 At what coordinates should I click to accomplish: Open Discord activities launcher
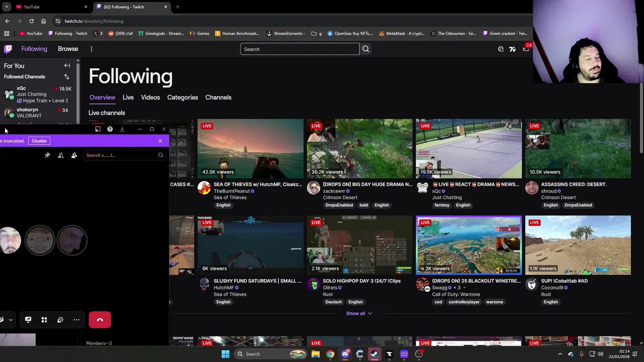(44, 320)
